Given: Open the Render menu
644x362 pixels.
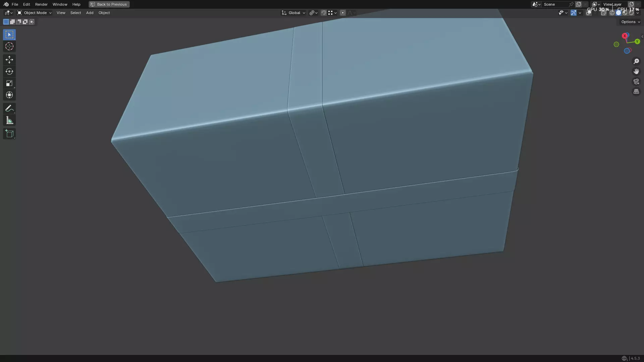Looking at the screenshot, I should [x=41, y=4].
